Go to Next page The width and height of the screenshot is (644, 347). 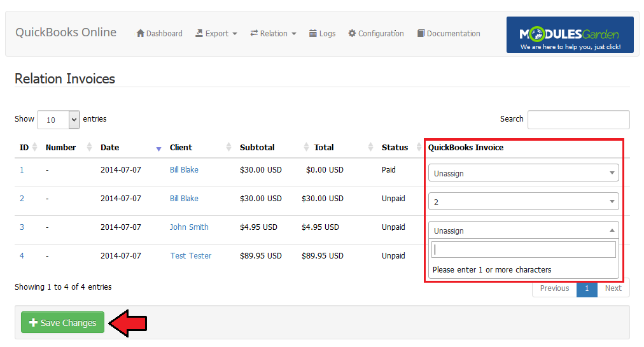(613, 288)
